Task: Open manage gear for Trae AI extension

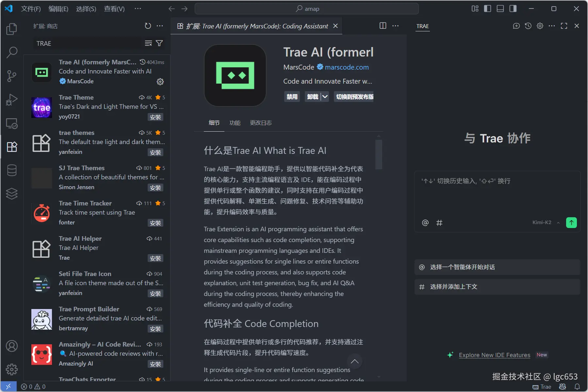Action: coord(160,82)
